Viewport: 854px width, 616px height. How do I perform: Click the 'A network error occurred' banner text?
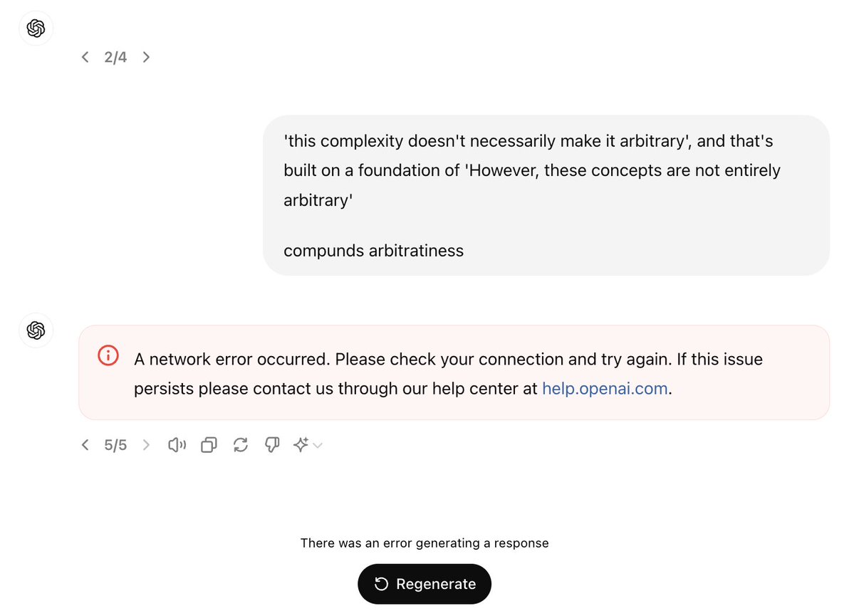[x=448, y=359]
